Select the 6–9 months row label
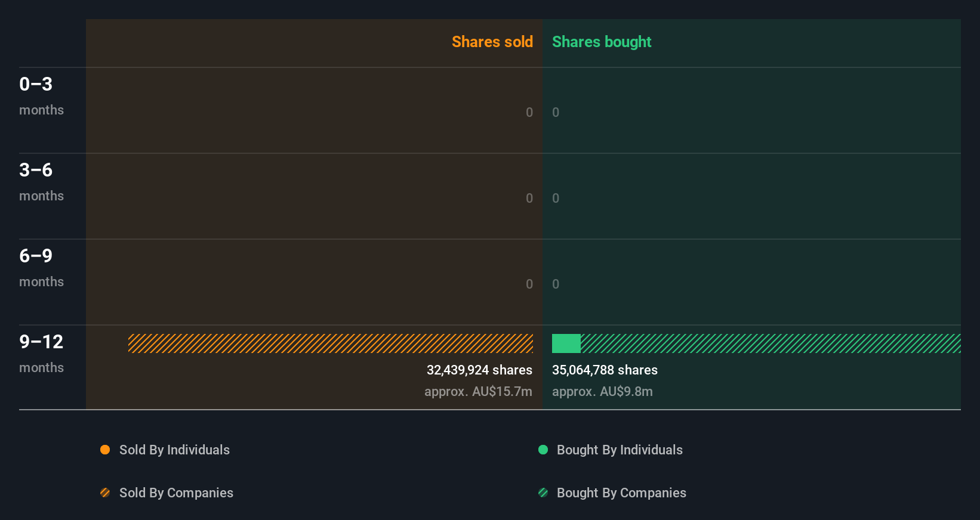The width and height of the screenshot is (980, 520). click(41, 268)
